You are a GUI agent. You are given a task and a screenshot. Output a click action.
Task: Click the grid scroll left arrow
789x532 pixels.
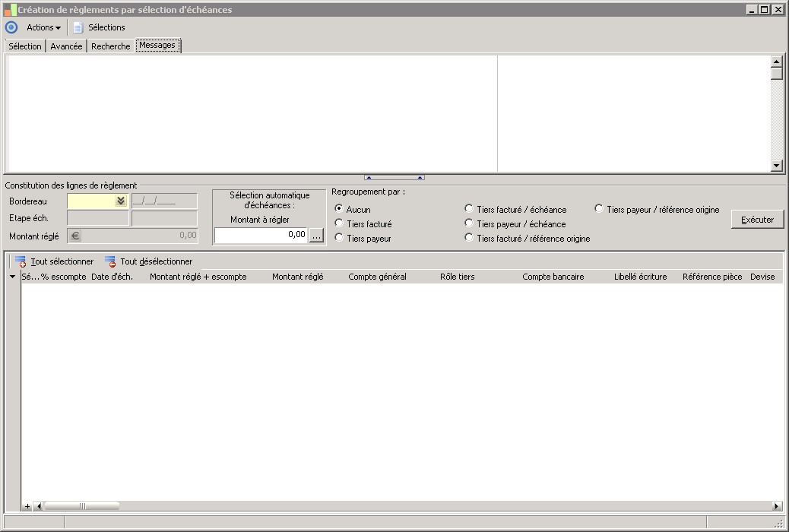click(x=39, y=506)
